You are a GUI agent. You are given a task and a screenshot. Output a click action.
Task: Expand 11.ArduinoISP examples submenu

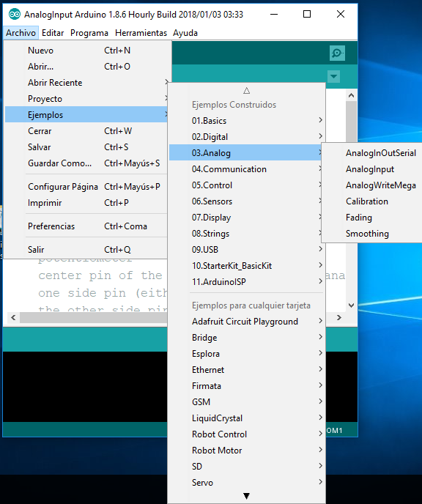[246, 281]
